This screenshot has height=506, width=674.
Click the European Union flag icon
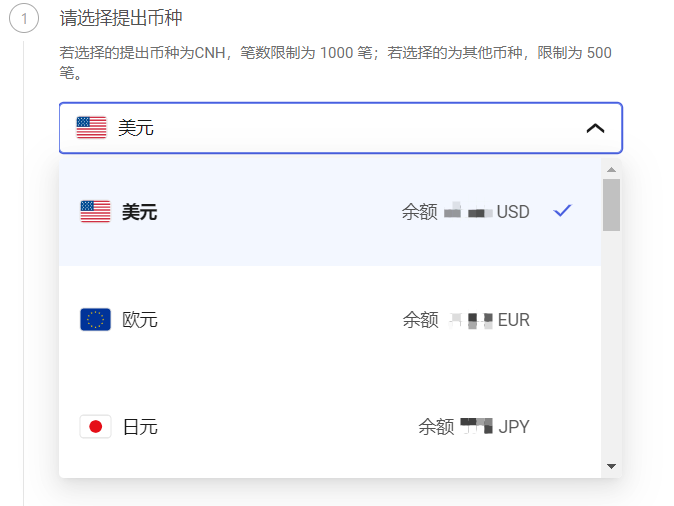[95, 320]
